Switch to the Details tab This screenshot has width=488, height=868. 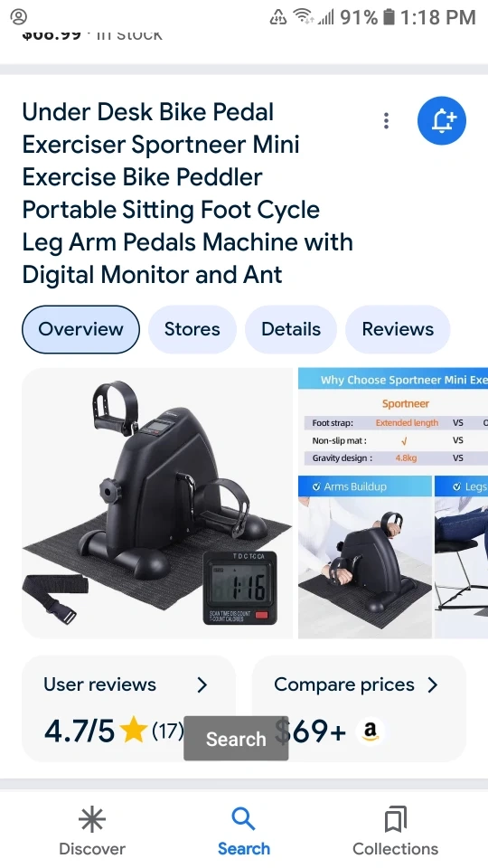click(291, 329)
